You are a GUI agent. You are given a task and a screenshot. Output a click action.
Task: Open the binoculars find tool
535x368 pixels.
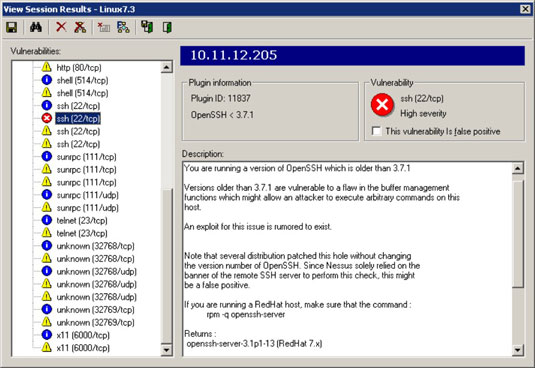(x=36, y=27)
